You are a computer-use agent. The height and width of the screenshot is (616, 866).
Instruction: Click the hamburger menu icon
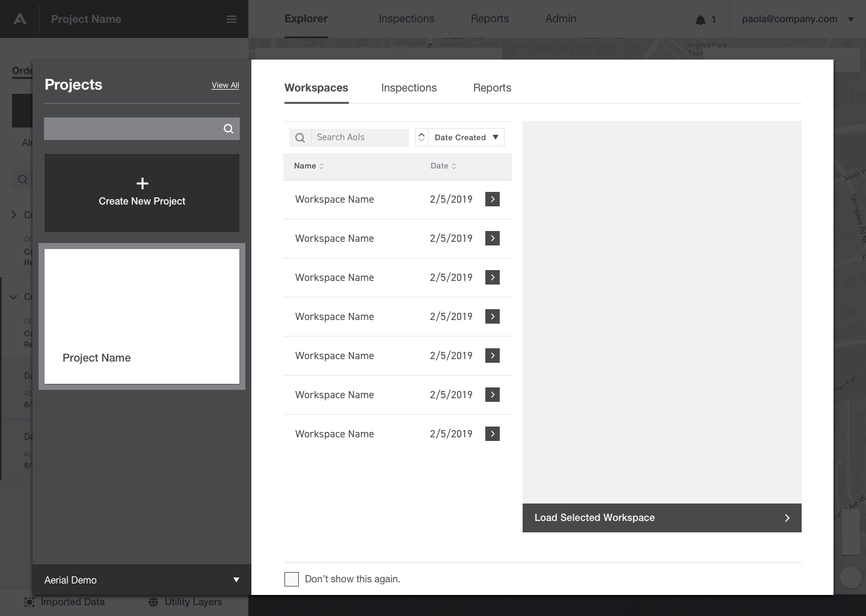click(x=232, y=19)
